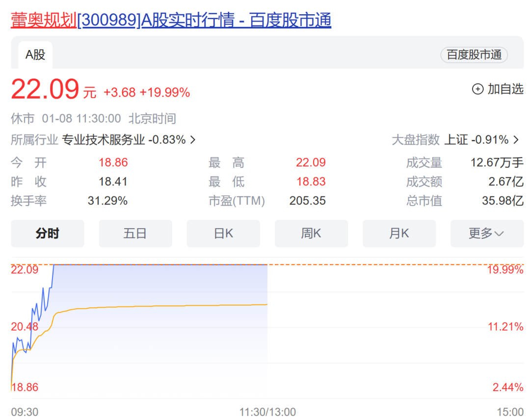
Task: Click the 09:30 time axis label
Action: tap(25, 412)
